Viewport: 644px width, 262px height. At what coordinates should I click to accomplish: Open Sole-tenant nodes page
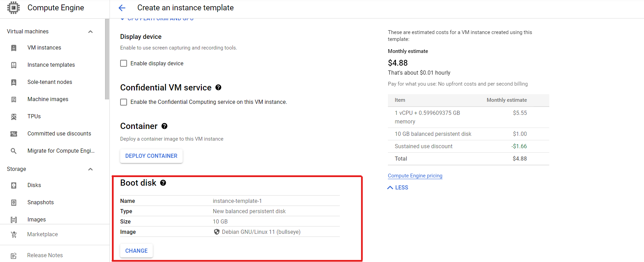50,82
